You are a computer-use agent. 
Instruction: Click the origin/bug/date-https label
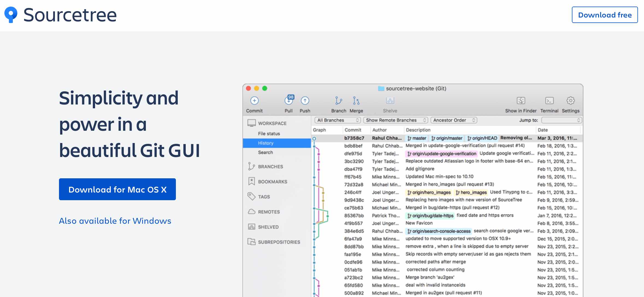pos(430,216)
